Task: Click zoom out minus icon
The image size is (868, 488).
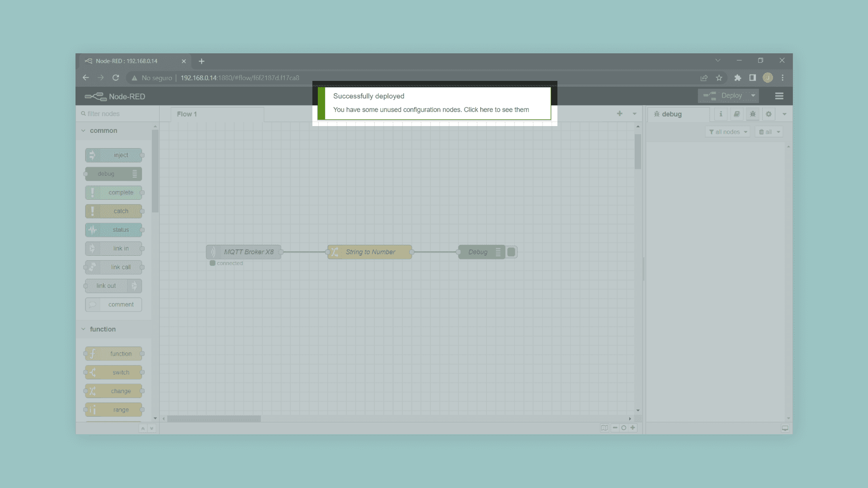Action: [x=615, y=428]
